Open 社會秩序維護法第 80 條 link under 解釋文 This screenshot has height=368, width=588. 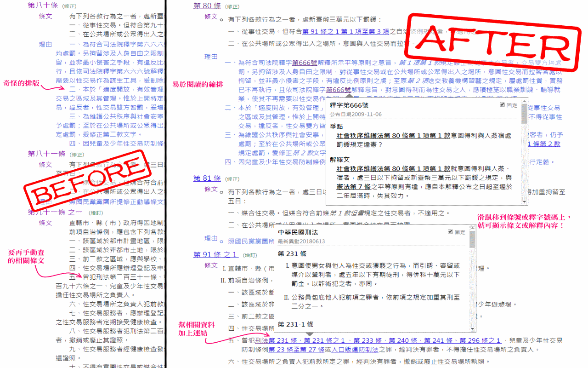coord(393,169)
